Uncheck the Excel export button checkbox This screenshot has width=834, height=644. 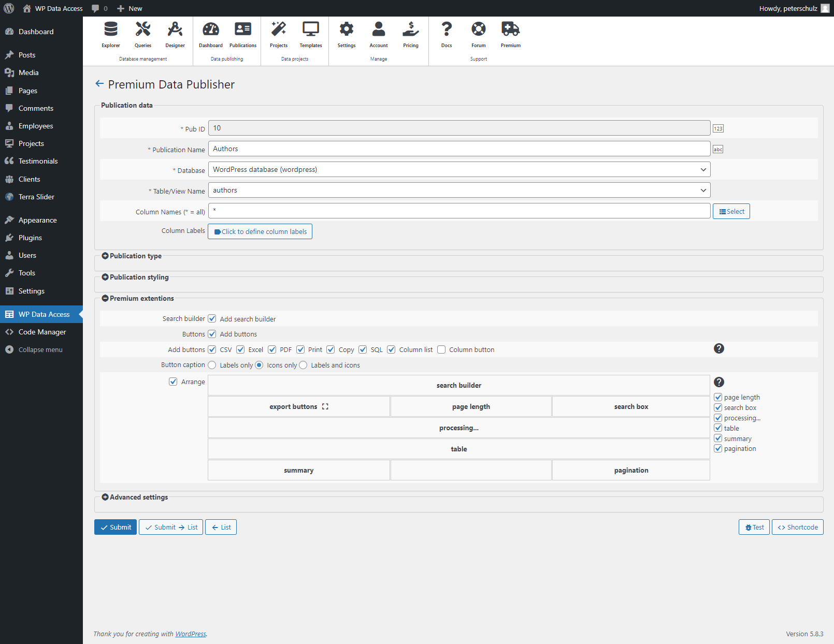[240, 349]
